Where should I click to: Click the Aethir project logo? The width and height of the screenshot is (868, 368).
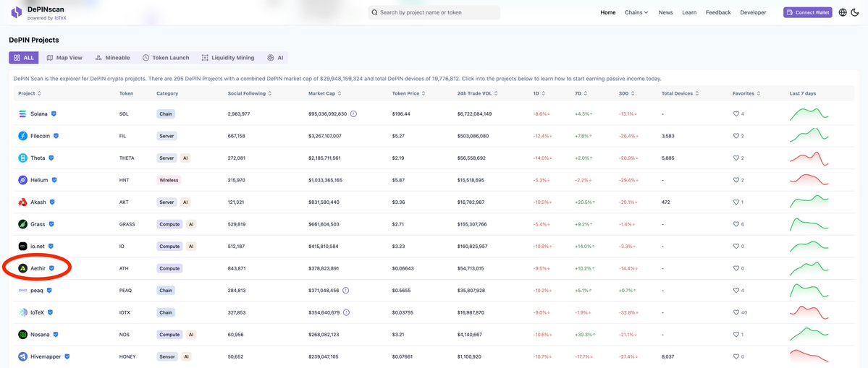pyautogui.click(x=22, y=268)
